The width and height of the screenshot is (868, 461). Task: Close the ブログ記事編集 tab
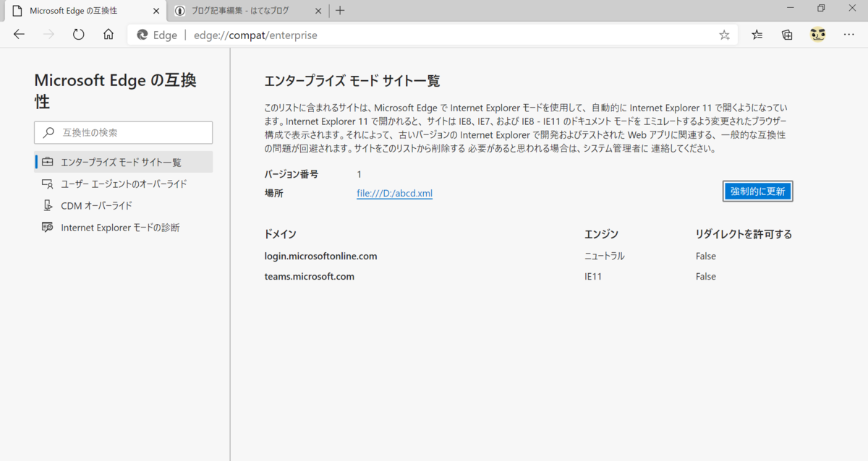[x=318, y=11]
